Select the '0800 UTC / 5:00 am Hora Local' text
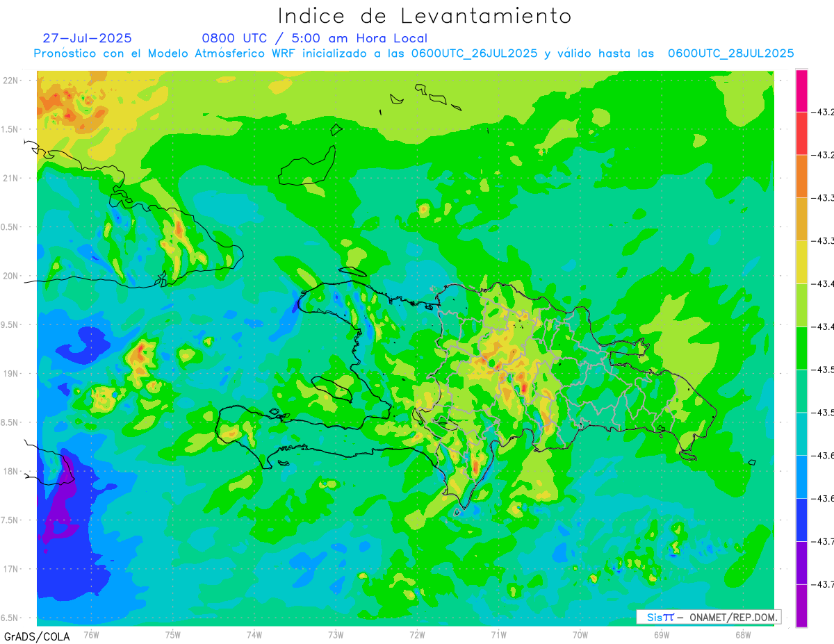The width and height of the screenshot is (834, 644). tap(314, 38)
